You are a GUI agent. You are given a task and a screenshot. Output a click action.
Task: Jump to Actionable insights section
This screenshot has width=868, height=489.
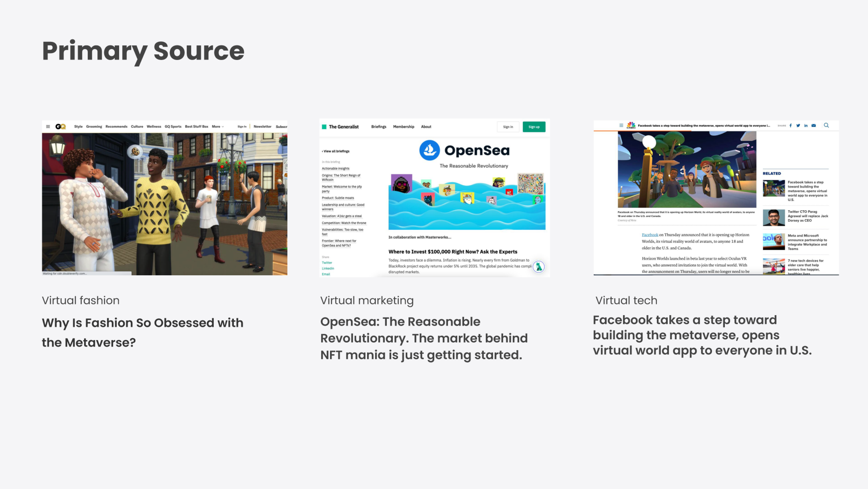(x=336, y=168)
